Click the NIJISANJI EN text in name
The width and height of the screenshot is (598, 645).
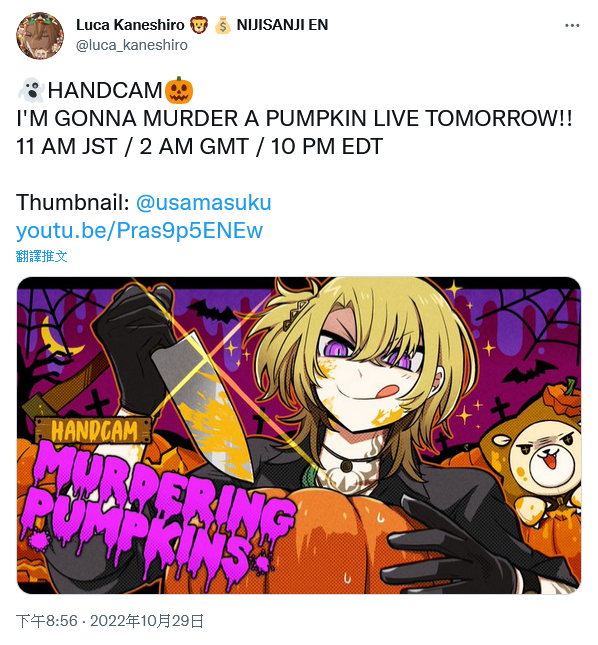tap(282, 25)
